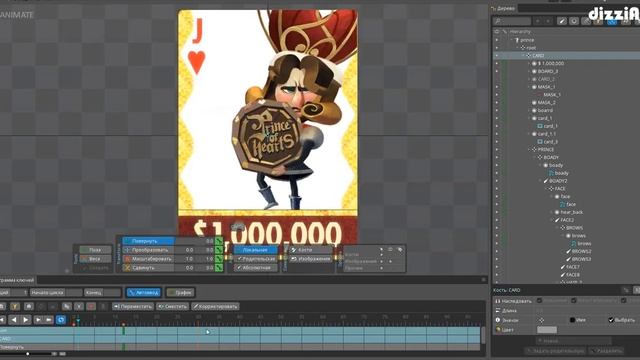Activate the Масштабировать scale transform tool
640x360 pixels.
click(x=148, y=259)
